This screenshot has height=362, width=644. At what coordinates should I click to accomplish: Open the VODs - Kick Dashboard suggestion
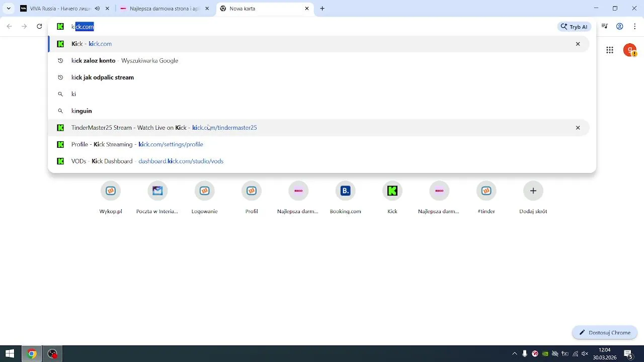(x=319, y=161)
